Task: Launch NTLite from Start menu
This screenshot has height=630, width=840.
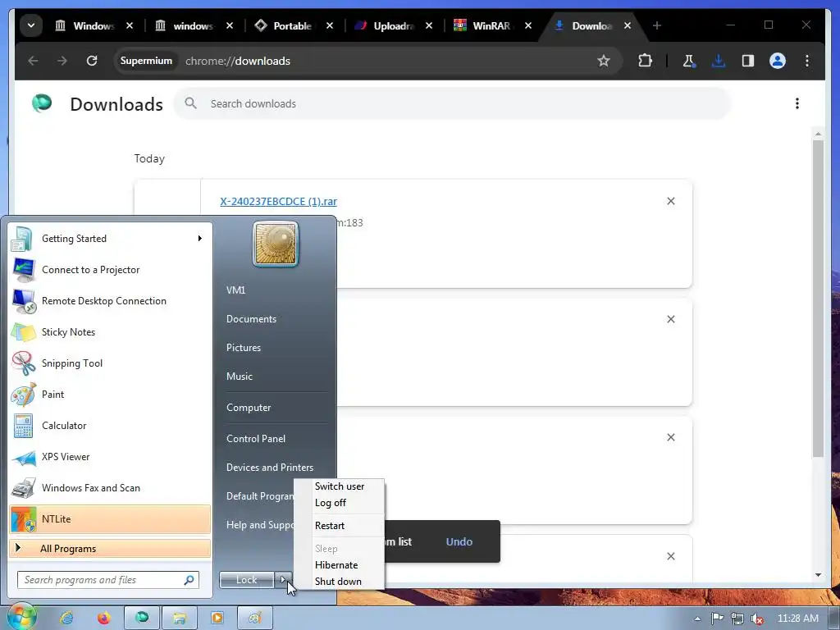Action: click(110, 519)
